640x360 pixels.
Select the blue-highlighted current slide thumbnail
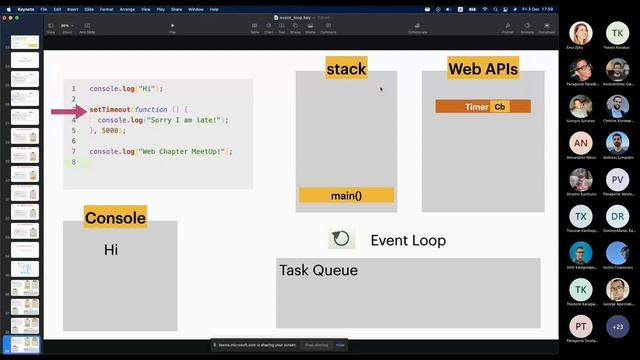click(x=24, y=344)
